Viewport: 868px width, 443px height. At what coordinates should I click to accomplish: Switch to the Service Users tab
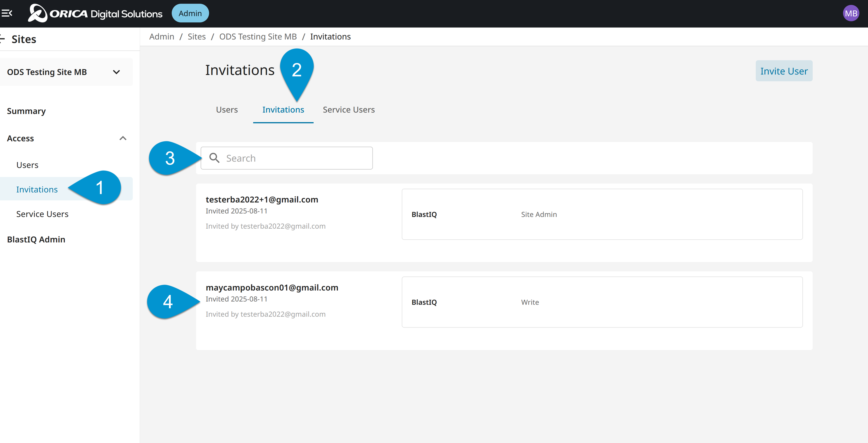[x=349, y=110]
